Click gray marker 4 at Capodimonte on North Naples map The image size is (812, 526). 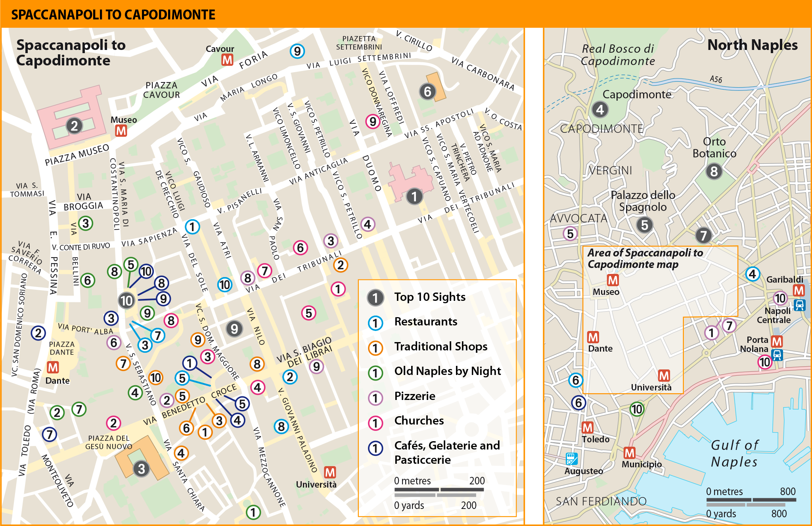click(x=600, y=109)
